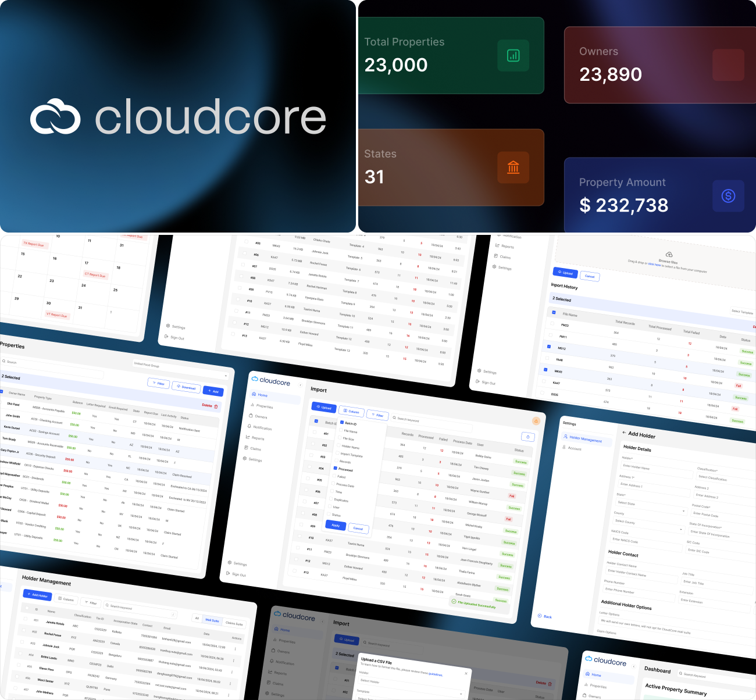Click the bank building icon on States card
756x700 pixels.
pos(513,167)
